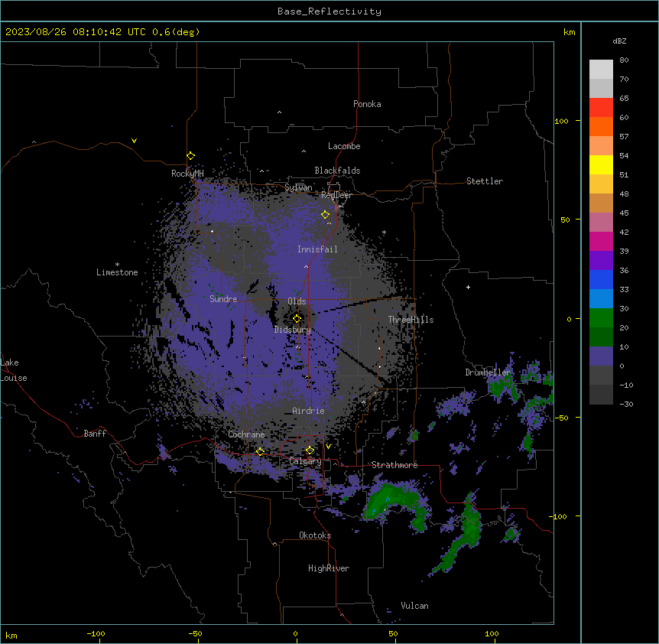This screenshot has width=659, height=644.
Task: Select the asterisk marker above Limestone
Action: pos(117,265)
